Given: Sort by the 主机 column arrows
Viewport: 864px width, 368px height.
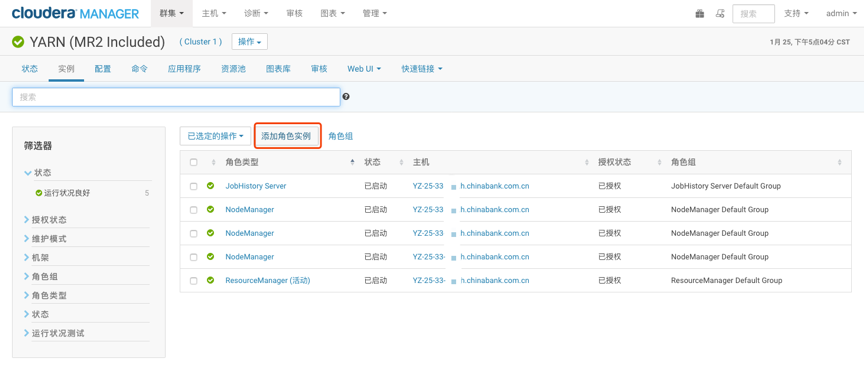Looking at the screenshot, I should point(587,163).
